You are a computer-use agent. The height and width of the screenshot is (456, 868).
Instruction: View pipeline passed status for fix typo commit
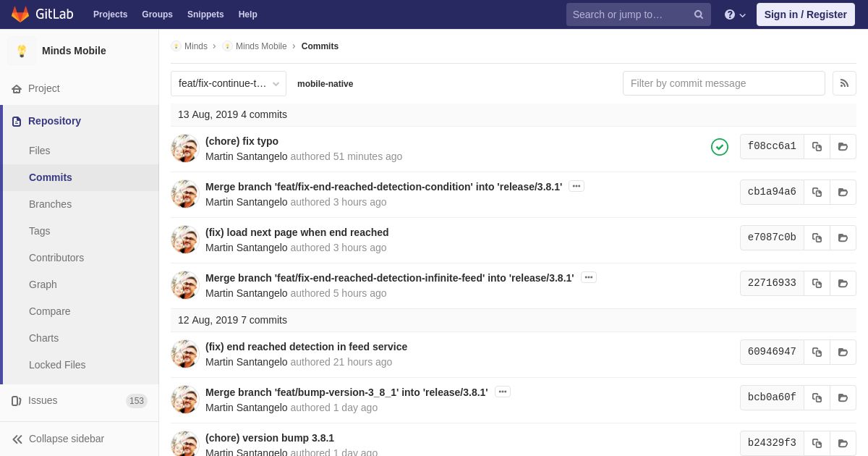(720, 147)
